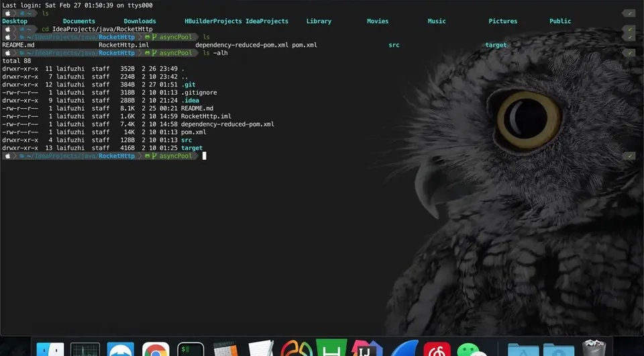Image resolution: width=644 pixels, height=356 pixels.
Task: Open WeChat from the Dock
Action: [x=472, y=349]
